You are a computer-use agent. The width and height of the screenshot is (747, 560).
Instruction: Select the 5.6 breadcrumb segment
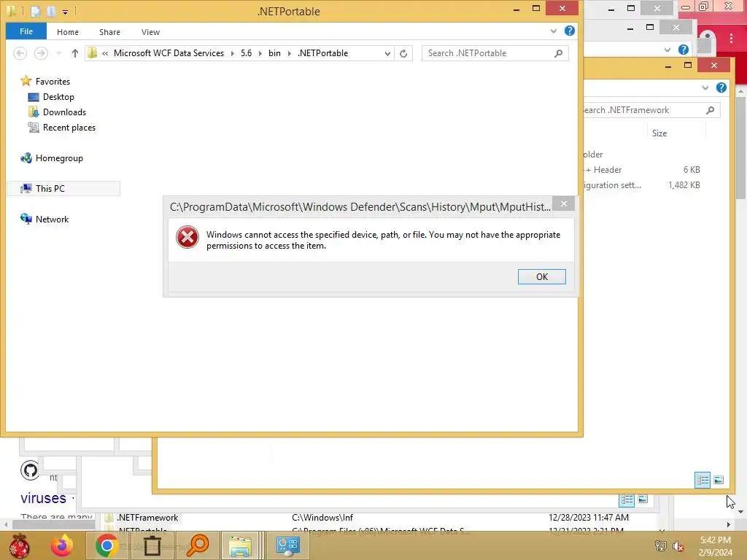pyautogui.click(x=246, y=53)
